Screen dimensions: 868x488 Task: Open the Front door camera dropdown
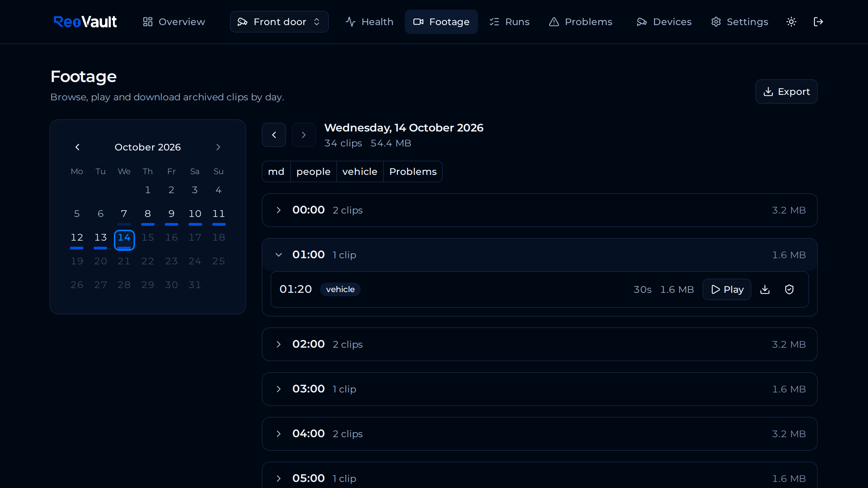coord(279,22)
